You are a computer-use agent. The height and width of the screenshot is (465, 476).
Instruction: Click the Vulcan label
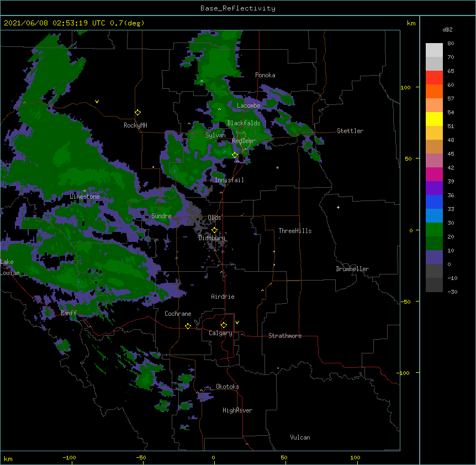300,437
